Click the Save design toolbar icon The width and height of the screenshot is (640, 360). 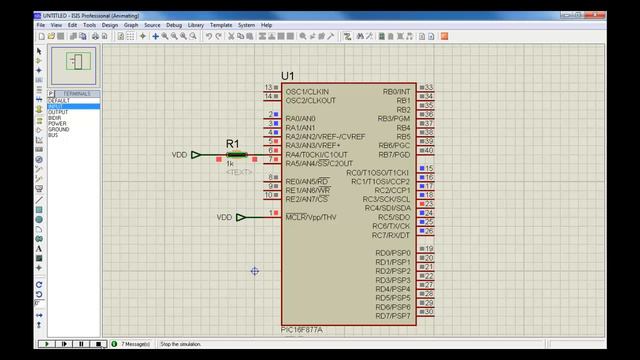[x=60, y=36]
